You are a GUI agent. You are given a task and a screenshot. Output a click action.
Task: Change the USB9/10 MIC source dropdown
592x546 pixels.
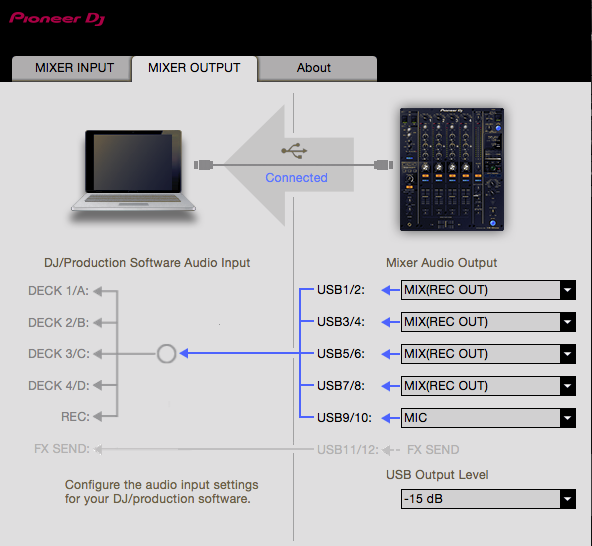tap(488, 418)
